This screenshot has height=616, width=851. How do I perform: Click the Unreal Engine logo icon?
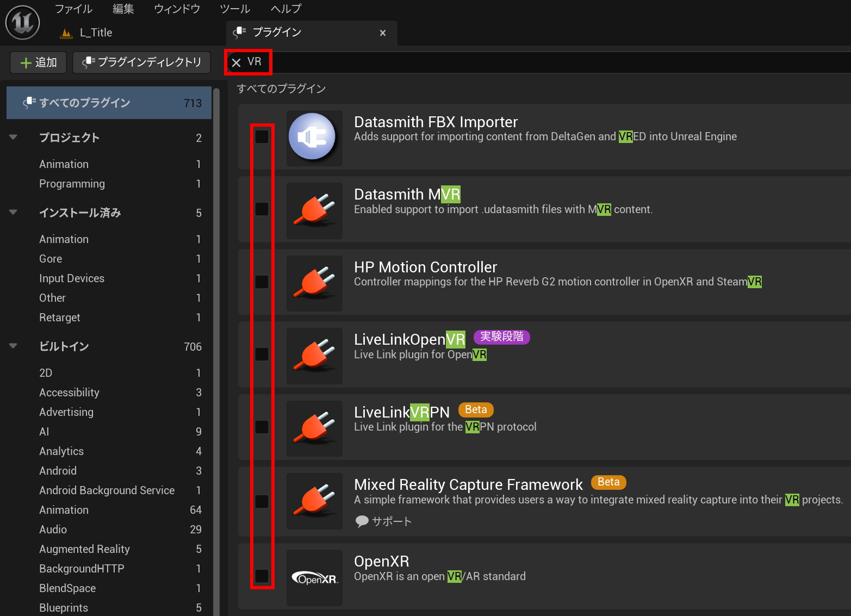[22, 22]
